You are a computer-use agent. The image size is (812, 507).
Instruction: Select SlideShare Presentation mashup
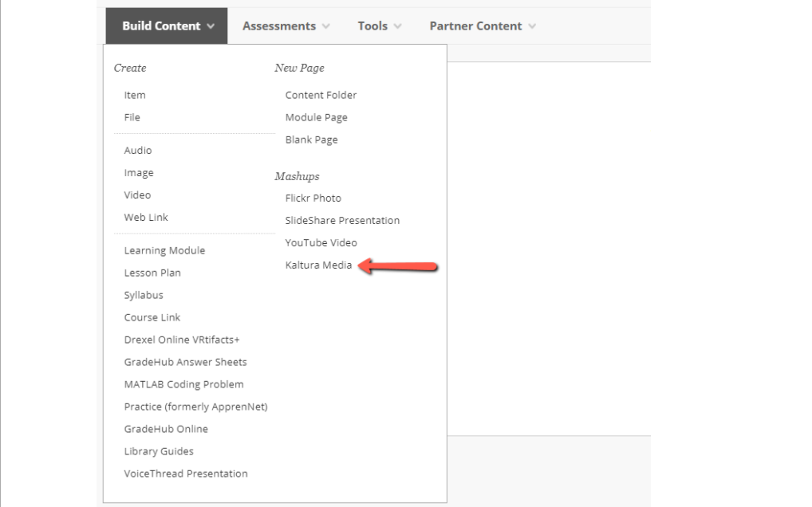[342, 220]
